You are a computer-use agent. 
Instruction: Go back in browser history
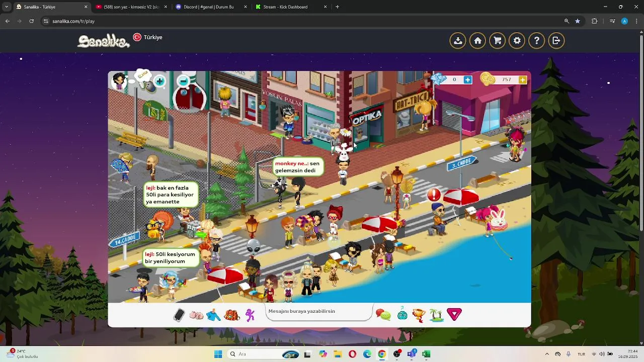(x=7, y=21)
